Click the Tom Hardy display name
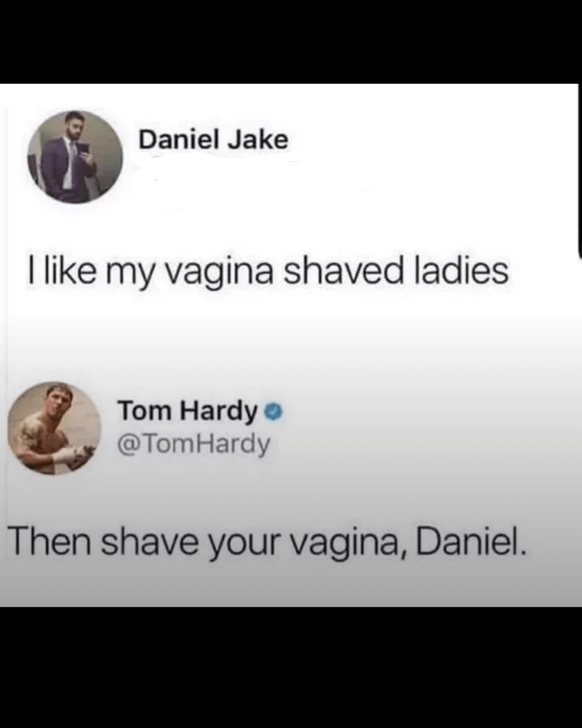Viewport: 582px width, 728px height. coord(188,411)
